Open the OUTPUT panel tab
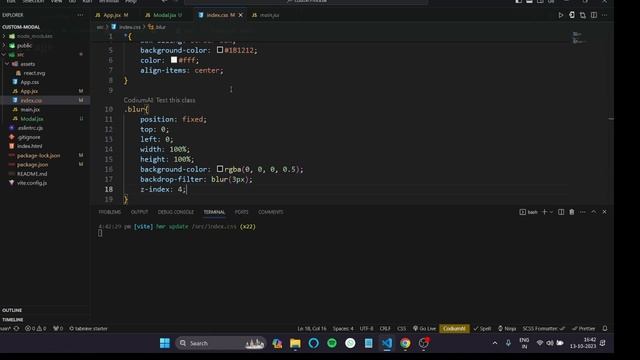 point(140,212)
